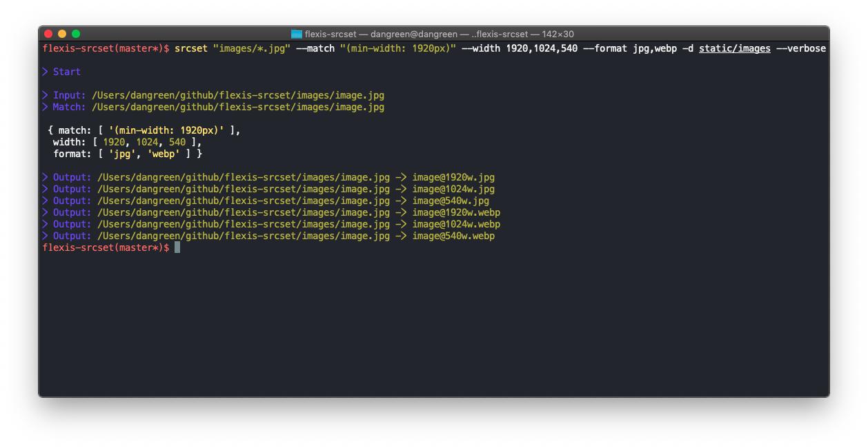The image size is (868, 448).
Task: Click the "images/*.jpg" argument
Action: click(x=252, y=48)
